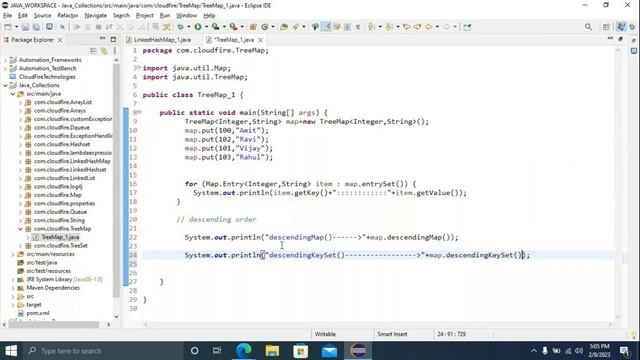Click Collapse All in Package Explorer
This screenshot has height=360, width=640.
[93, 51]
